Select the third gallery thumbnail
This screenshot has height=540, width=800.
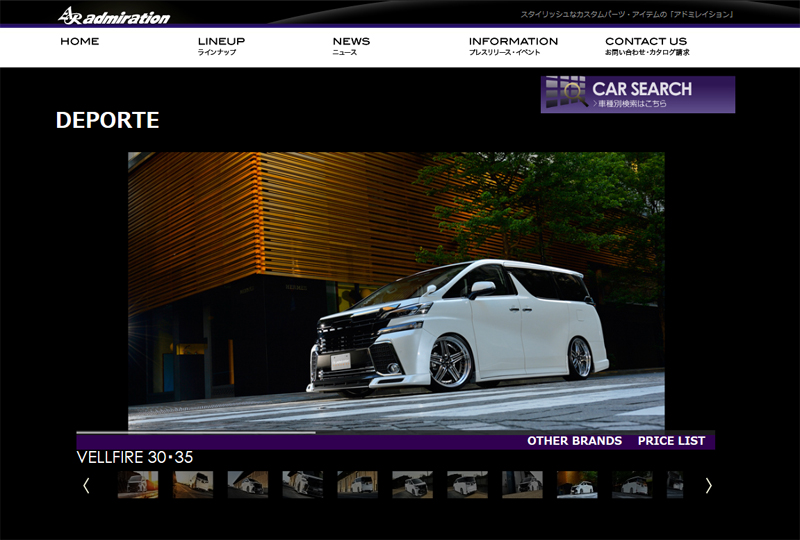click(x=248, y=485)
